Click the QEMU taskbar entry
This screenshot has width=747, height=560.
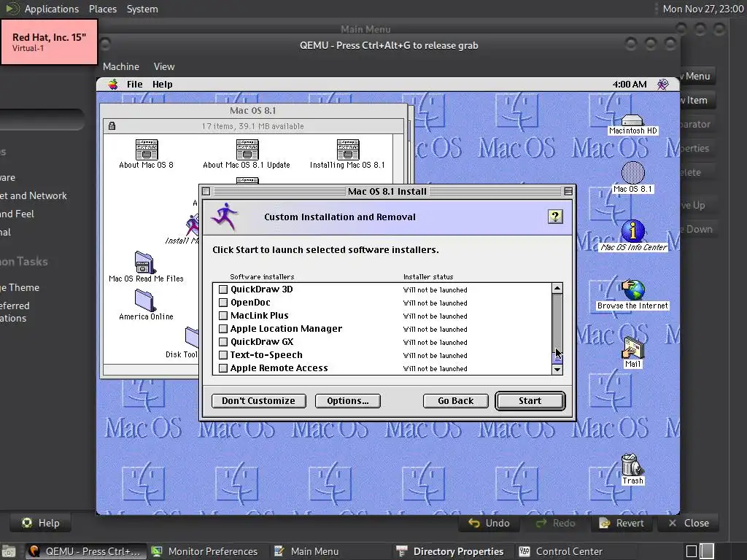point(86,551)
